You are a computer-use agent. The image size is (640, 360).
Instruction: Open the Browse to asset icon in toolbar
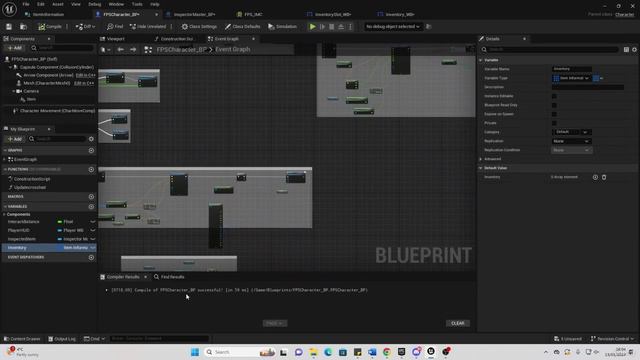point(23,27)
